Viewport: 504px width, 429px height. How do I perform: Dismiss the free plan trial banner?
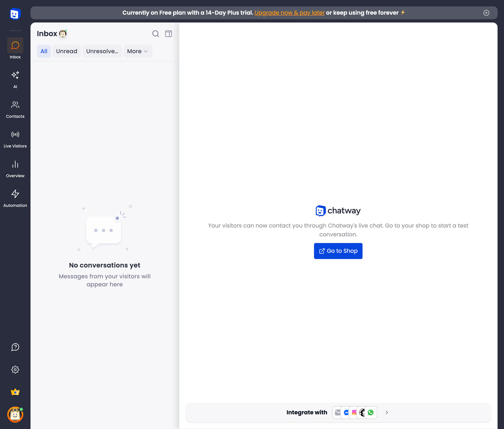click(486, 13)
